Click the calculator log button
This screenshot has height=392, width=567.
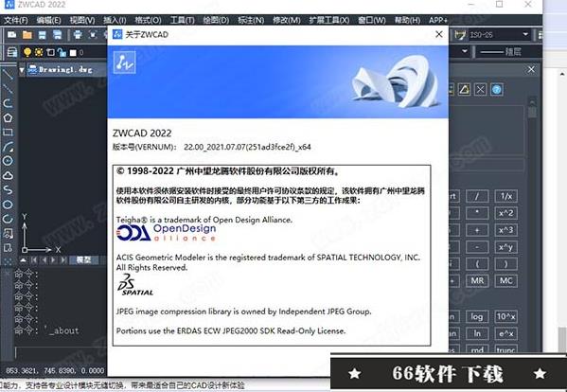476,317
